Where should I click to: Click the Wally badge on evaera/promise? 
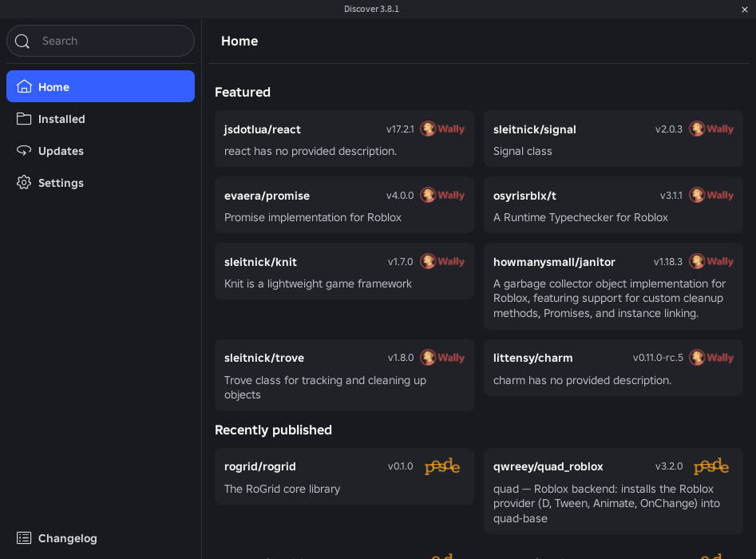pos(442,195)
